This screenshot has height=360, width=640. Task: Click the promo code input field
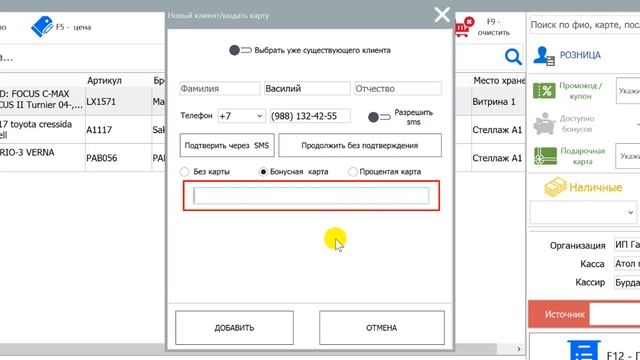pyautogui.click(x=628, y=91)
